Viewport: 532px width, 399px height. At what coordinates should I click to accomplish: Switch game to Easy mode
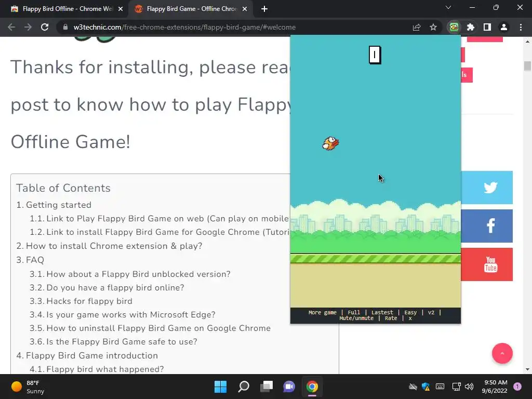410,312
